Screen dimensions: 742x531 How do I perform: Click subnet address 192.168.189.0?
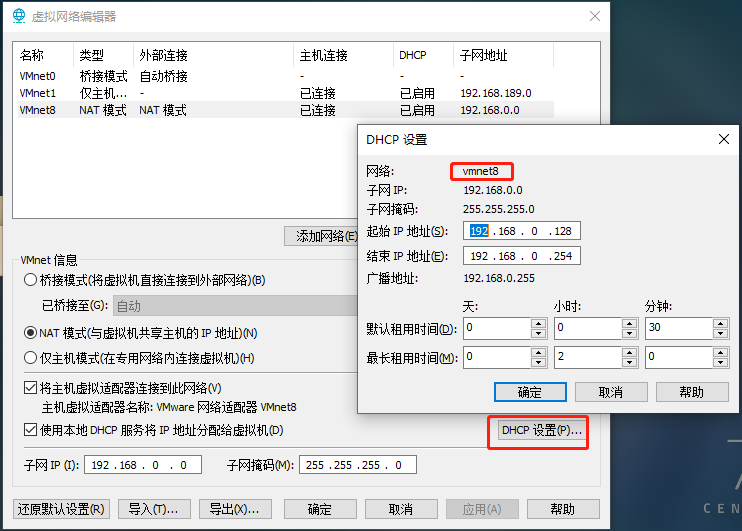click(496, 93)
